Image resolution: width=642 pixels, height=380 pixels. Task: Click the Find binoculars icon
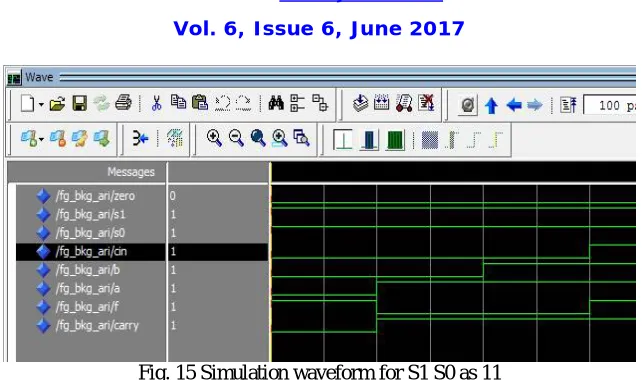point(276,103)
